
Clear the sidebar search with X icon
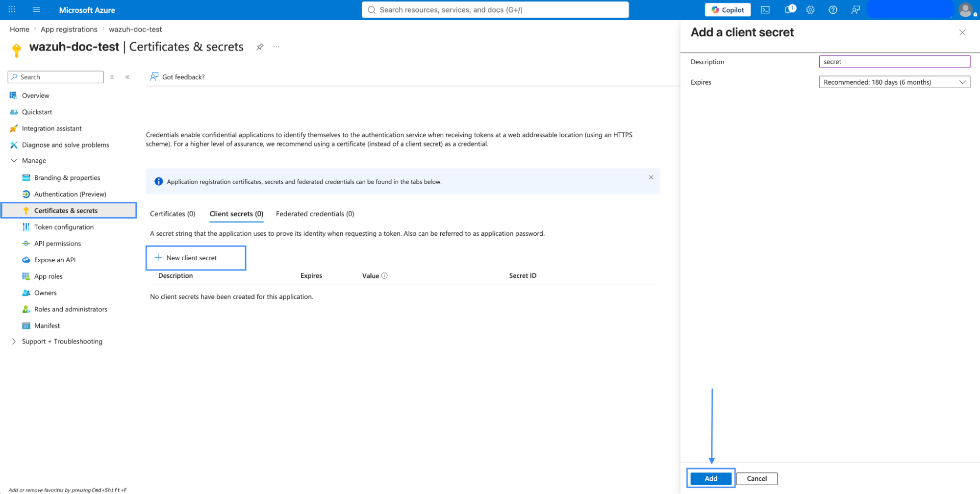pyautogui.click(x=112, y=77)
